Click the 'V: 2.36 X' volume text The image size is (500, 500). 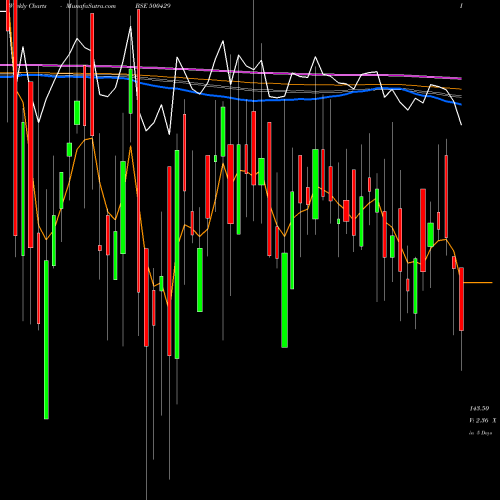click(483, 421)
